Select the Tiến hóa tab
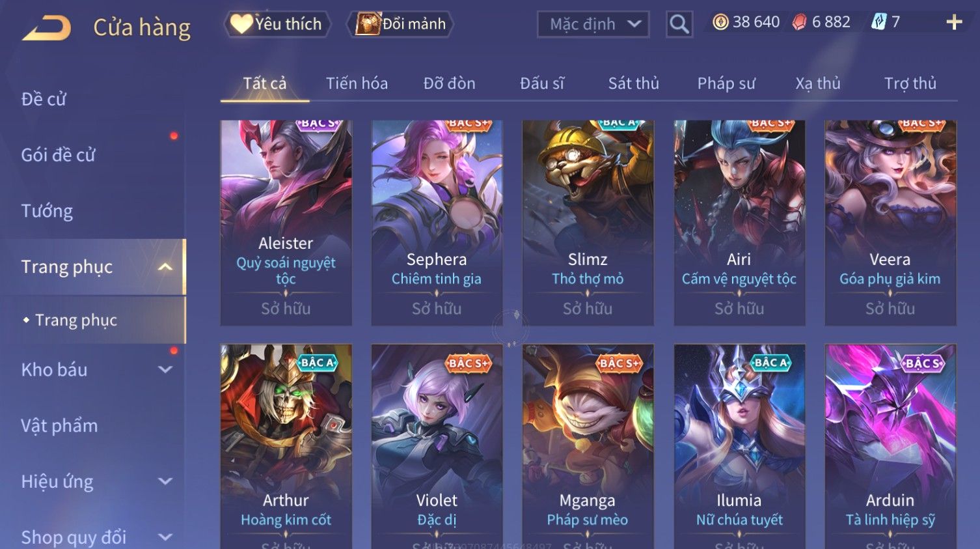 click(357, 83)
